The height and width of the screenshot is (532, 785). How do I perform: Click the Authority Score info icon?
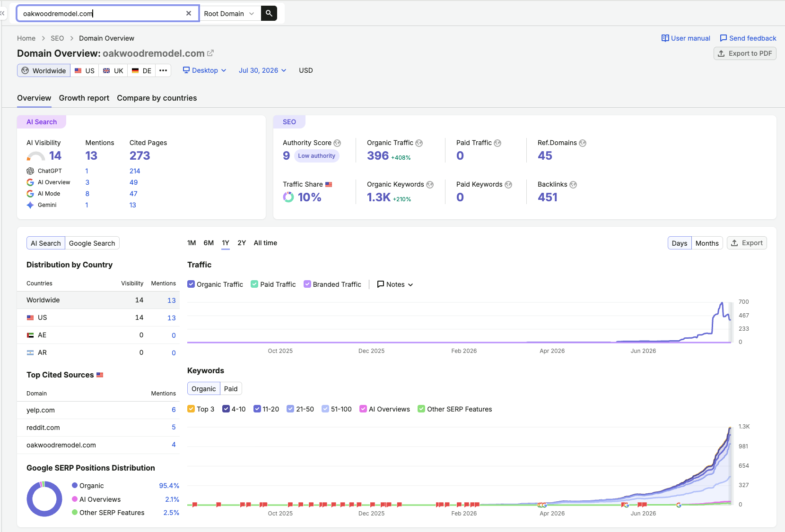[x=337, y=143]
